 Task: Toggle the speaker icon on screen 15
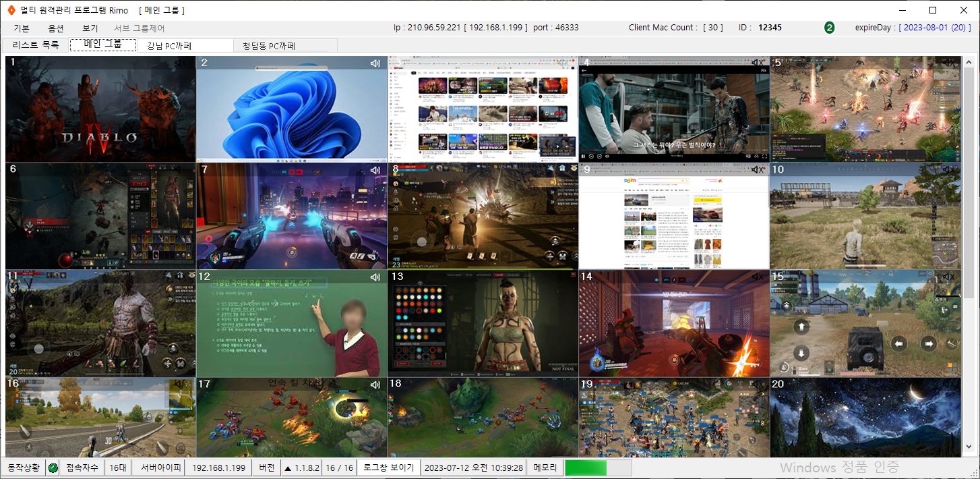click(x=949, y=277)
